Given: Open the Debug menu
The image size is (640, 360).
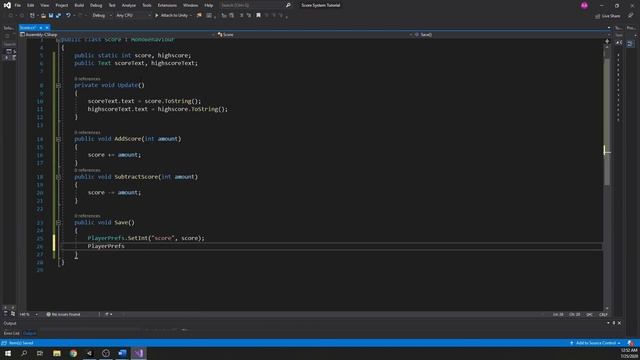Looking at the screenshot, I should tap(96, 5).
